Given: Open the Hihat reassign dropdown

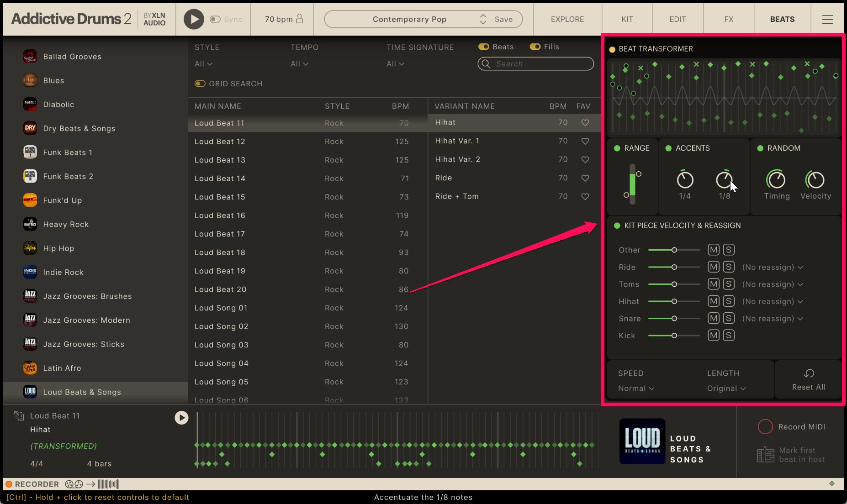Looking at the screenshot, I should [x=773, y=301].
